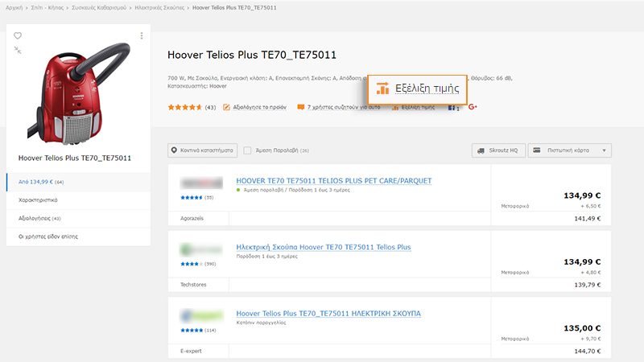Screen dimensions: 644x362
Task: Click Κοντινά καταστήματα button
Action: [203, 150]
